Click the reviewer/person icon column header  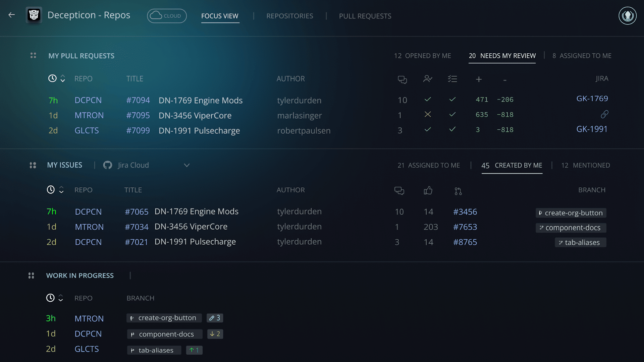tap(427, 79)
